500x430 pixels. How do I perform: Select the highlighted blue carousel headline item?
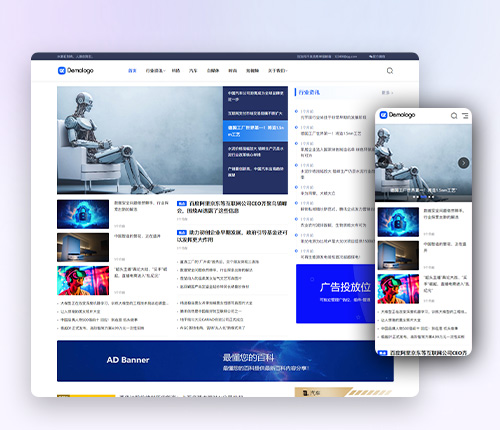[255, 131]
